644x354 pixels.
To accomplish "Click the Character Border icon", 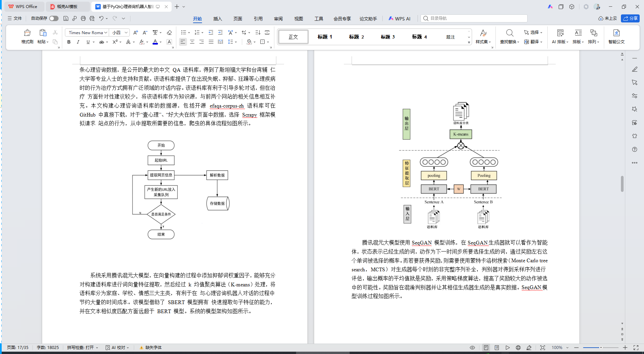I will tap(169, 42).
